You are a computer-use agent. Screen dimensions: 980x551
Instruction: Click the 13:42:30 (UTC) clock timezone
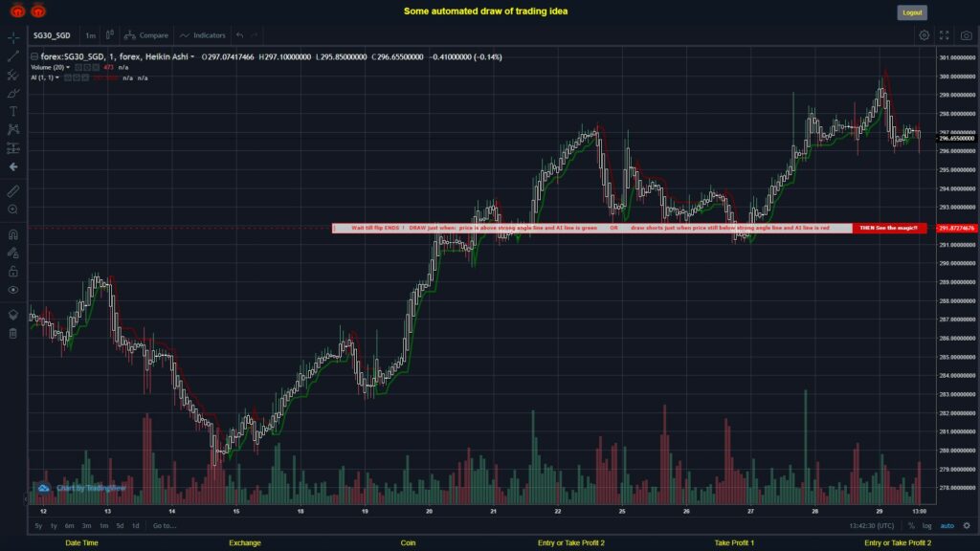point(871,525)
